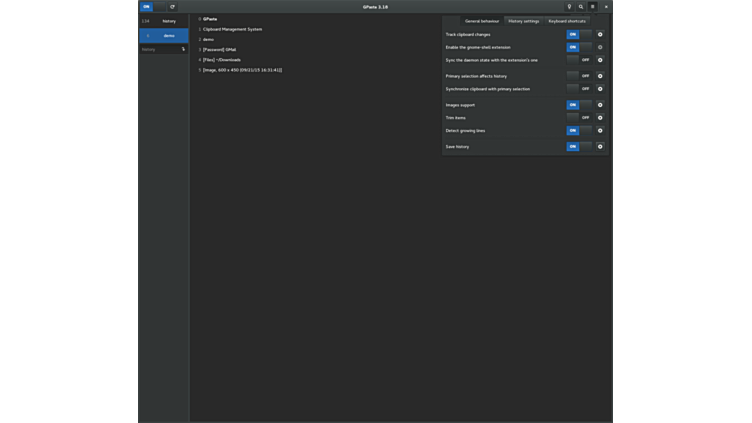Reset the Track clipboard changes setting
The width and height of the screenshot is (752, 423).
pyautogui.click(x=600, y=34)
